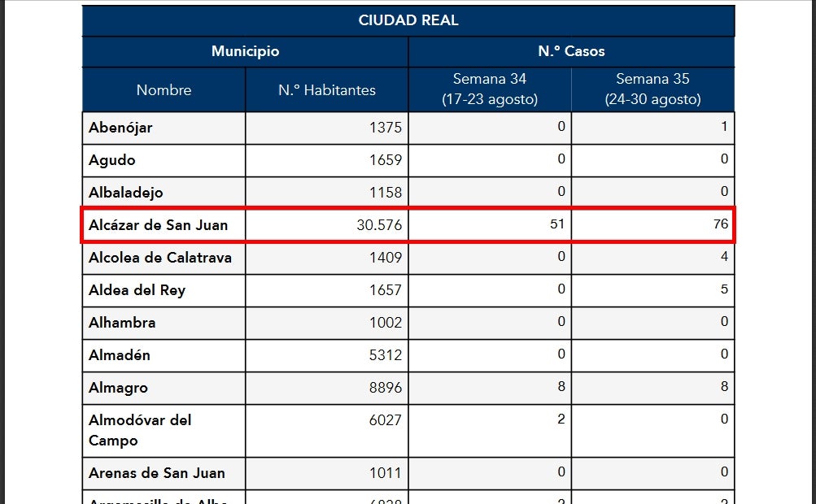816x504 pixels.
Task: Select the Semana 34 column header
Action: pyautogui.click(x=490, y=89)
